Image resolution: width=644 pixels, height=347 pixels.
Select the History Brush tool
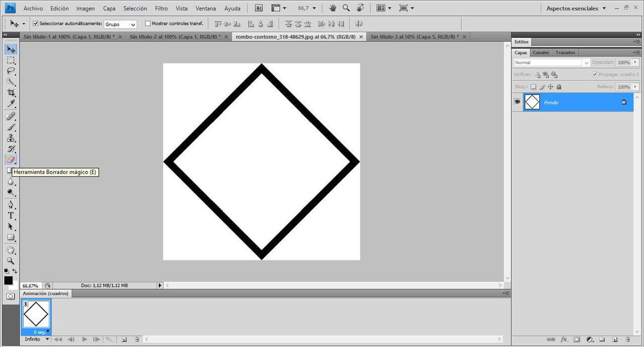pyautogui.click(x=11, y=149)
